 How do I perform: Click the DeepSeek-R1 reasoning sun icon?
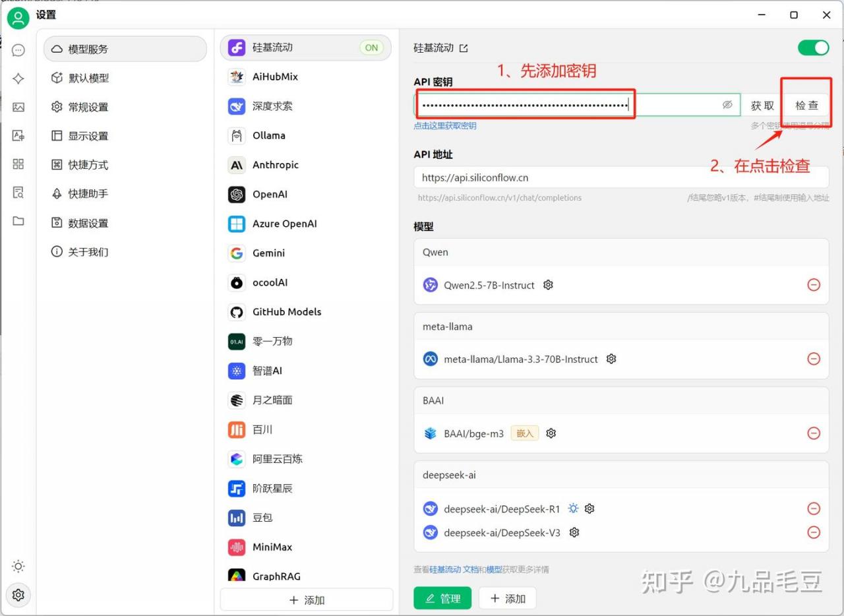(574, 508)
